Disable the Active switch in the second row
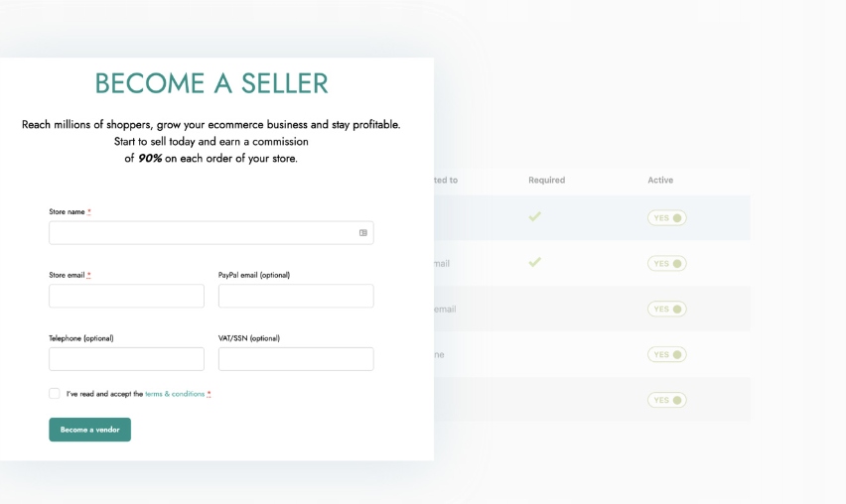This screenshot has height=504, width=846. (666, 264)
